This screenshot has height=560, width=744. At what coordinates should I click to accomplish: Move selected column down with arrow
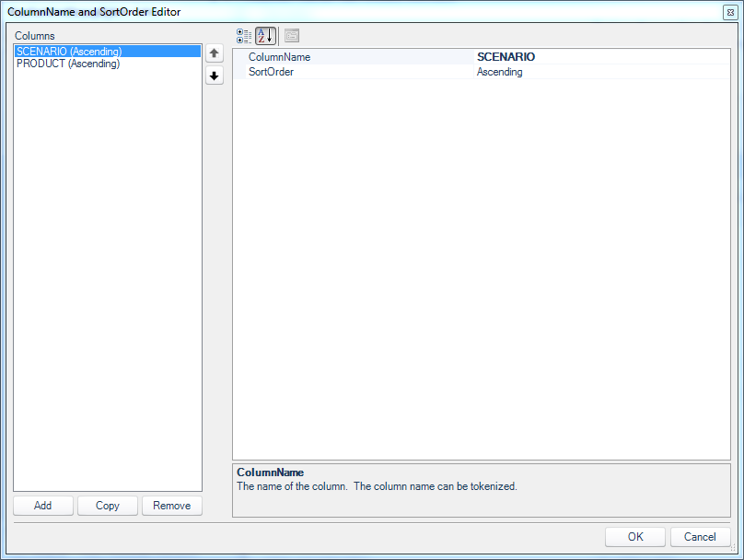[215, 76]
